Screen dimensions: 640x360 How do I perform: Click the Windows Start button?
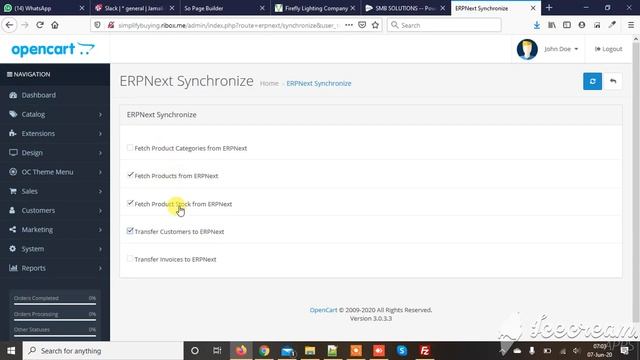click(x=11, y=351)
